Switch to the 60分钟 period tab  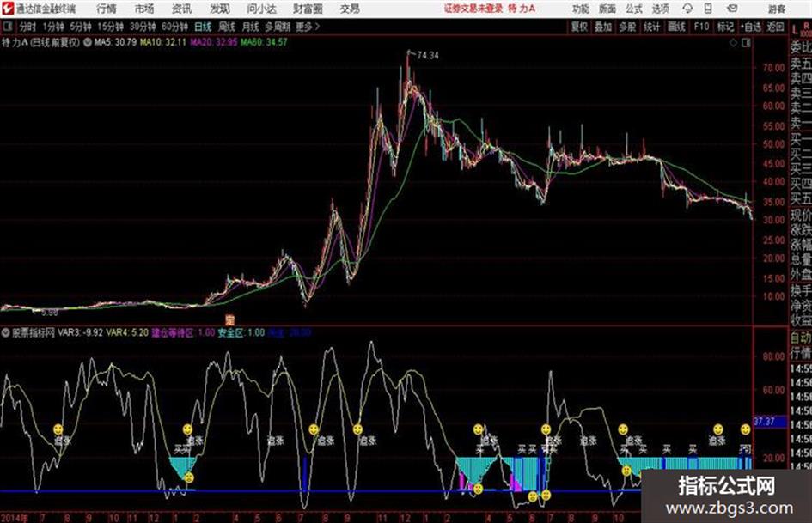pyautogui.click(x=175, y=27)
